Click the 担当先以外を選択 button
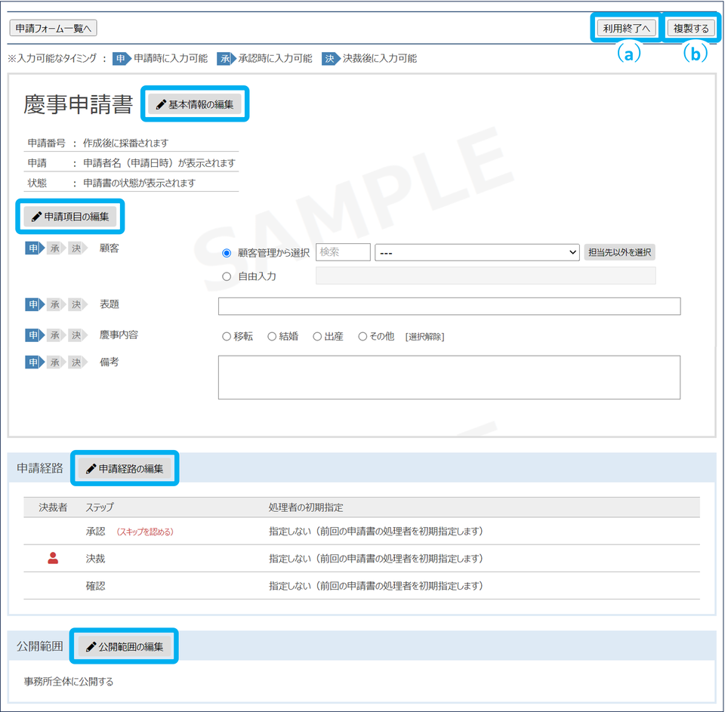728x712 pixels. click(619, 253)
